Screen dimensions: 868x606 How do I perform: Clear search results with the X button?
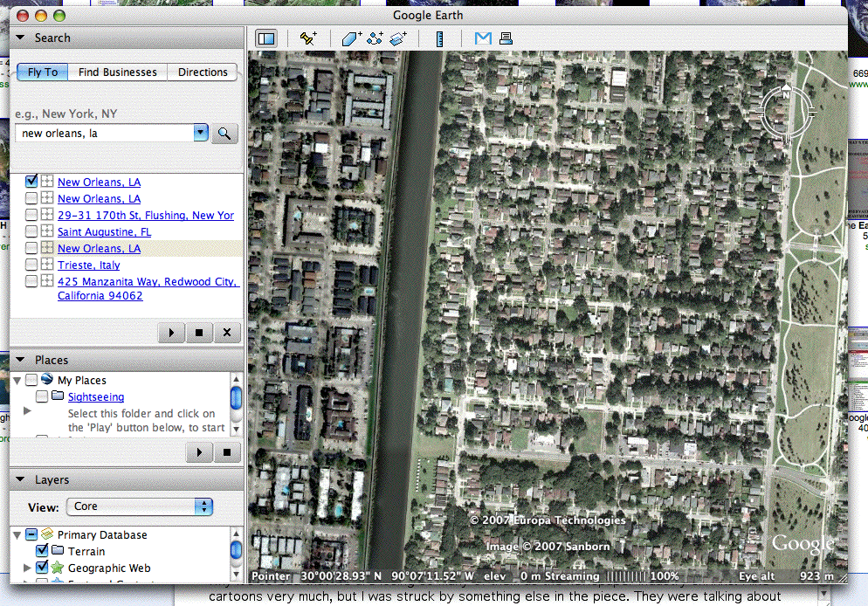click(x=227, y=332)
